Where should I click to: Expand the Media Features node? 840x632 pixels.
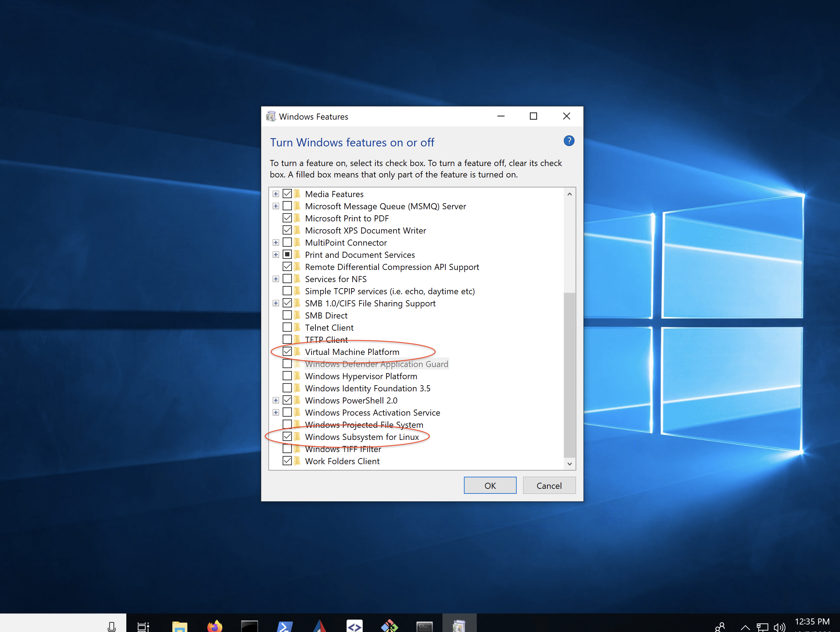[276, 194]
